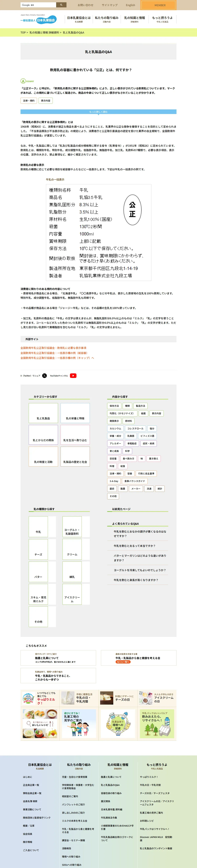Open the もっと語ろうよ menu
Screen dimensions: 197x868
[x=162, y=19]
